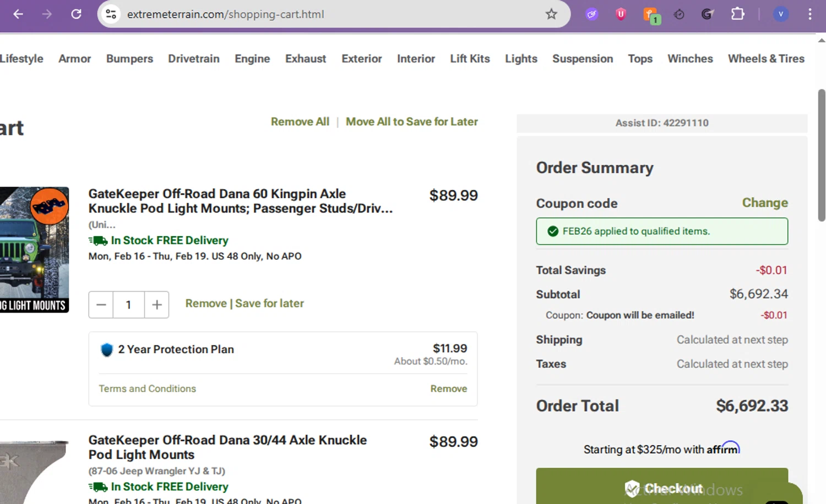Click the quantity input field
Screen dimensions: 826x504
[129, 305]
